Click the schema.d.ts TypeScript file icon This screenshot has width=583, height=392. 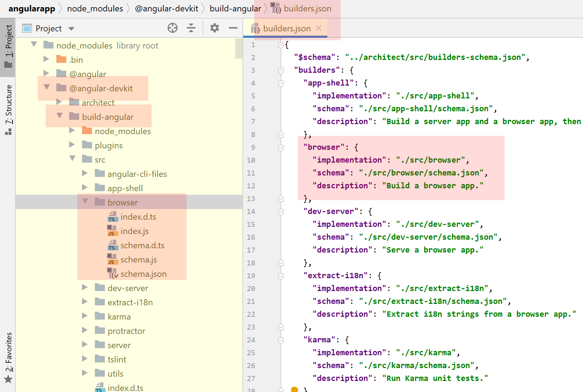112,245
